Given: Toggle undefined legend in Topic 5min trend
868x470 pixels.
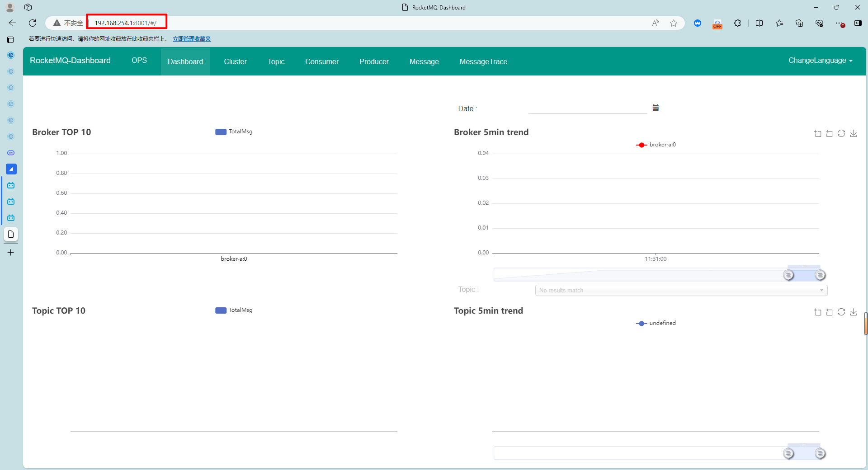Looking at the screenshot, I should click(x=656, y=323).
